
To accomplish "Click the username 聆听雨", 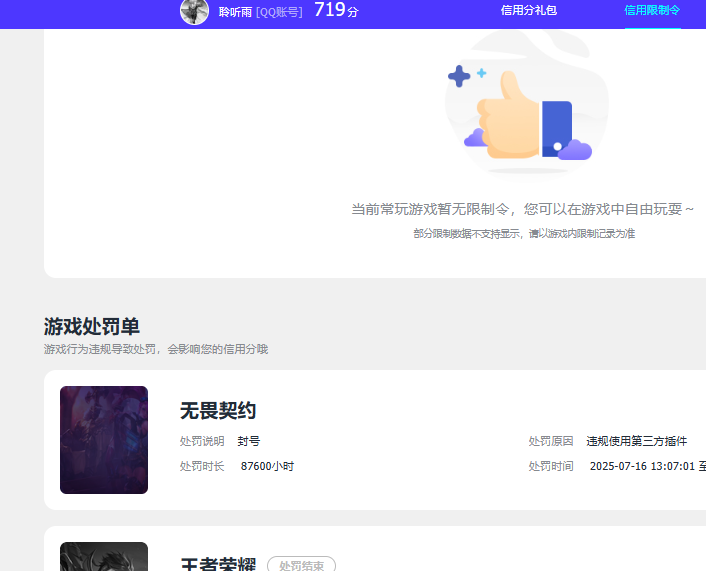I will click(235, 12).
